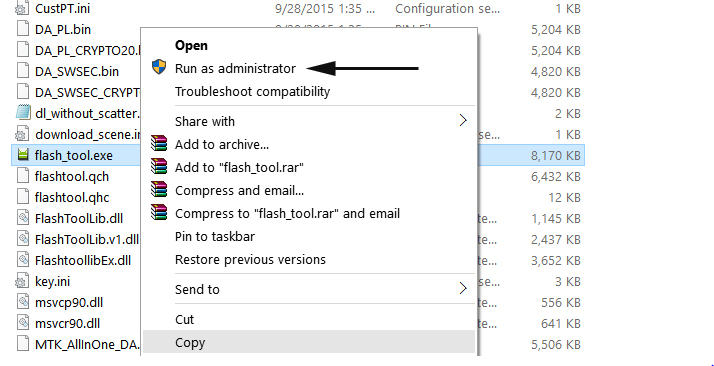Click the Run as administrator shield icon
This screenshot has height=366, width=714.
click(159, 67)
